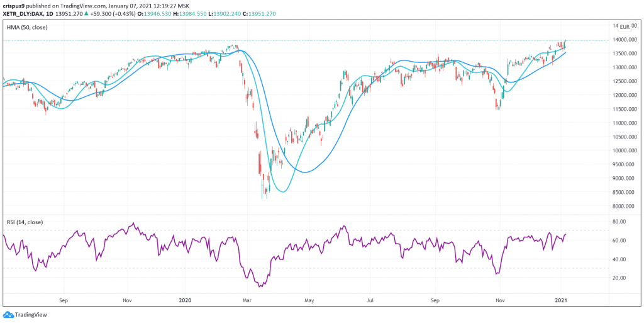Click the 2021 time axis label
The width and height of the screenshot is (644, 323).
[x=561, y=300]
